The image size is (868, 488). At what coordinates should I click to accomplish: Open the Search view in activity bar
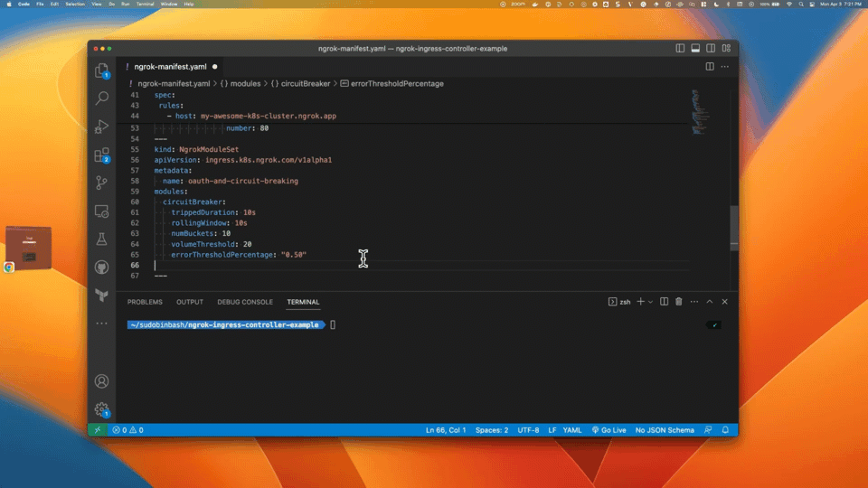pos(101,99)
